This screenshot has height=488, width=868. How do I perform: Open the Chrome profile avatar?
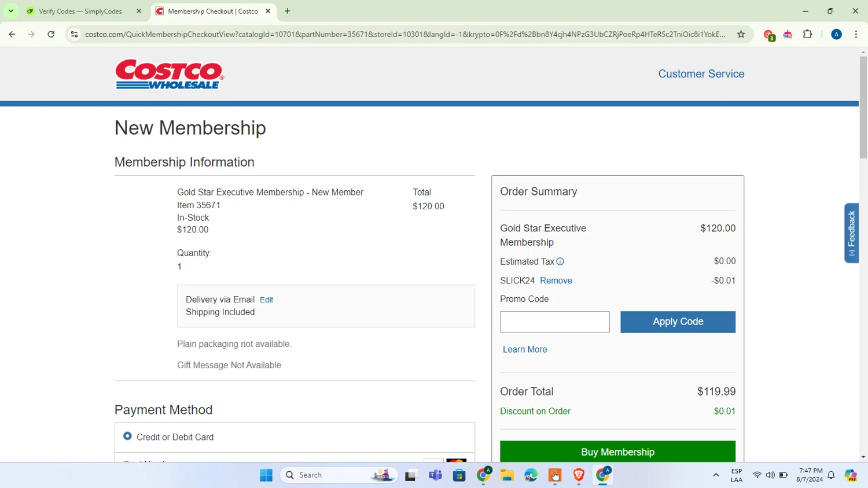836,34
